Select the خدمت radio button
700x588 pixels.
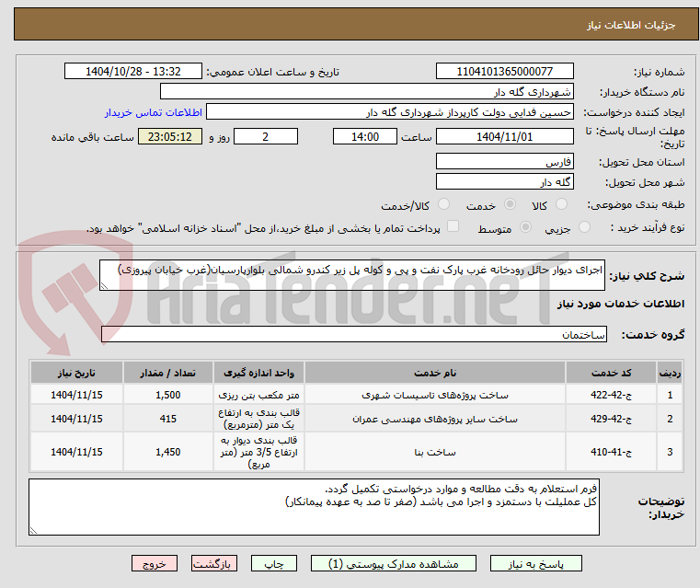click(510, 204)
